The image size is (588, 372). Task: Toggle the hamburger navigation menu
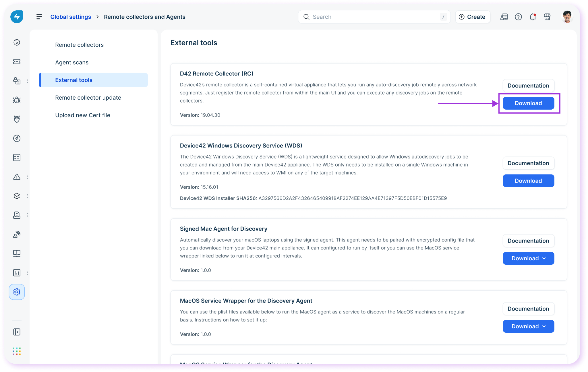pos(39,17)
